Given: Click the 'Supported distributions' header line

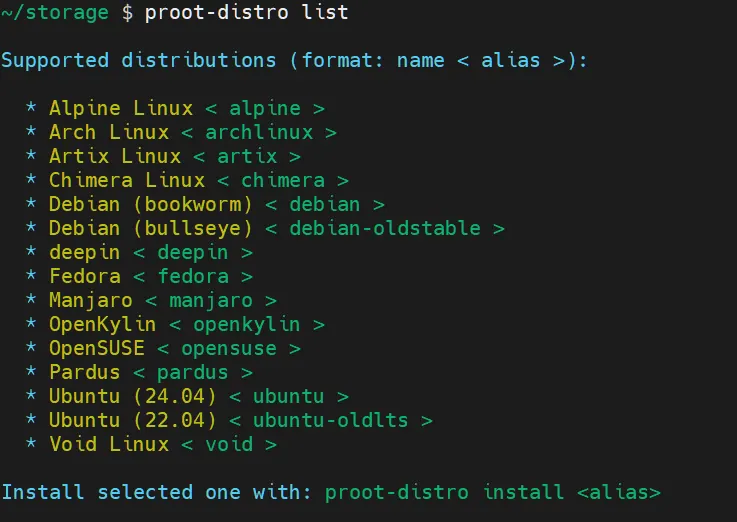Looking at the screenshot, I should 138,60.
